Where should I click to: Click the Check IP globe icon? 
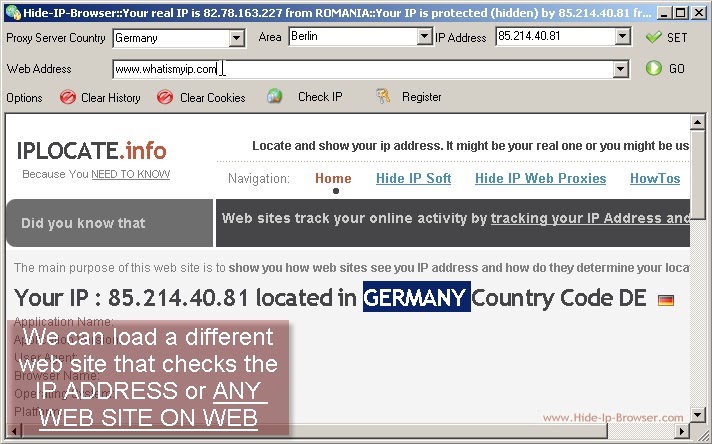(274, 96)
